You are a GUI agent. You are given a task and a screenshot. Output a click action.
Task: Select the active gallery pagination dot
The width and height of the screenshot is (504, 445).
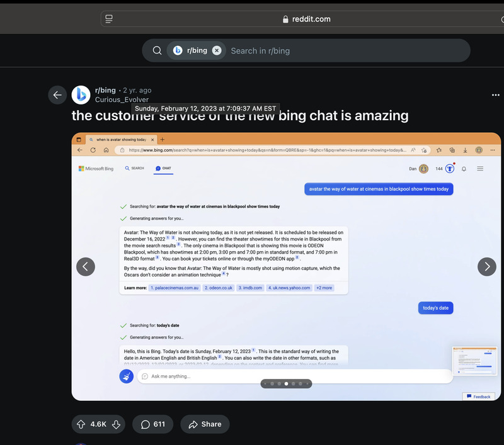click(286, 384)
